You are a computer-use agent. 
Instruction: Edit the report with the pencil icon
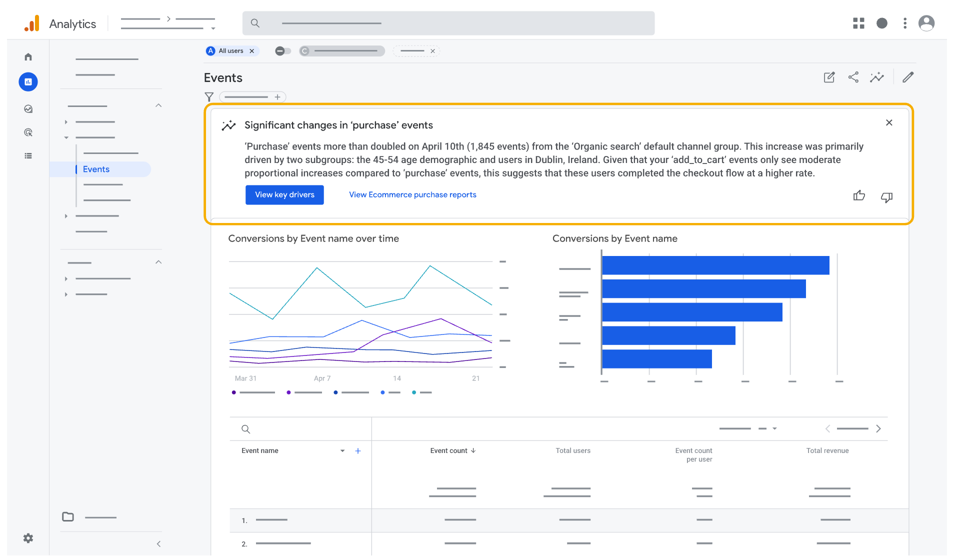pyautogui.click(x=907, y=77)
